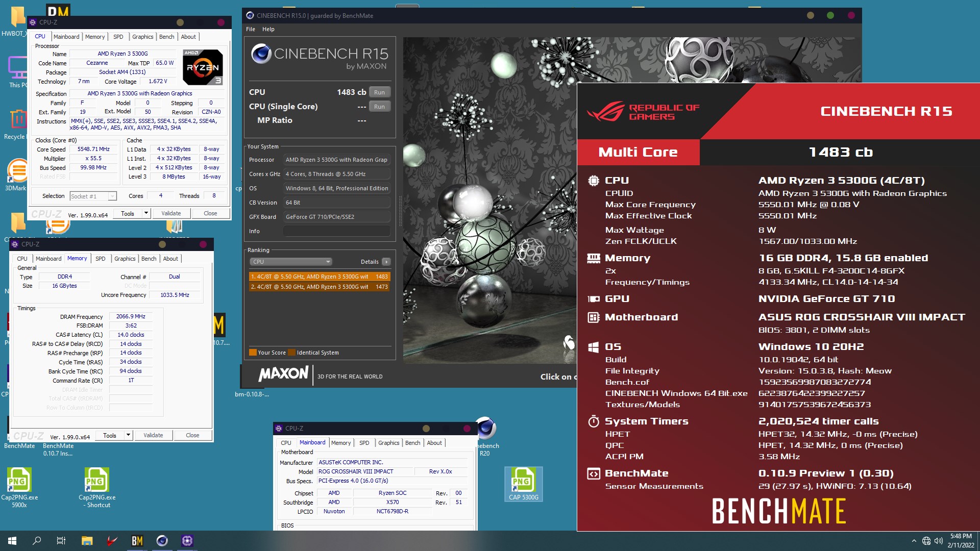Screen dimensions: 980x551
Task: Open Tools dropdown arrow in top CPU-Z
Action: (146, 213)
